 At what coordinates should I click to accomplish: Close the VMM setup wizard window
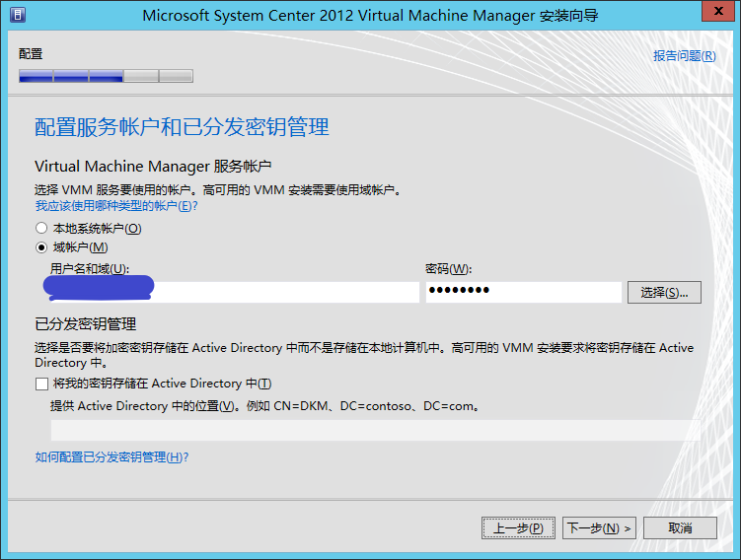point(718,11)
